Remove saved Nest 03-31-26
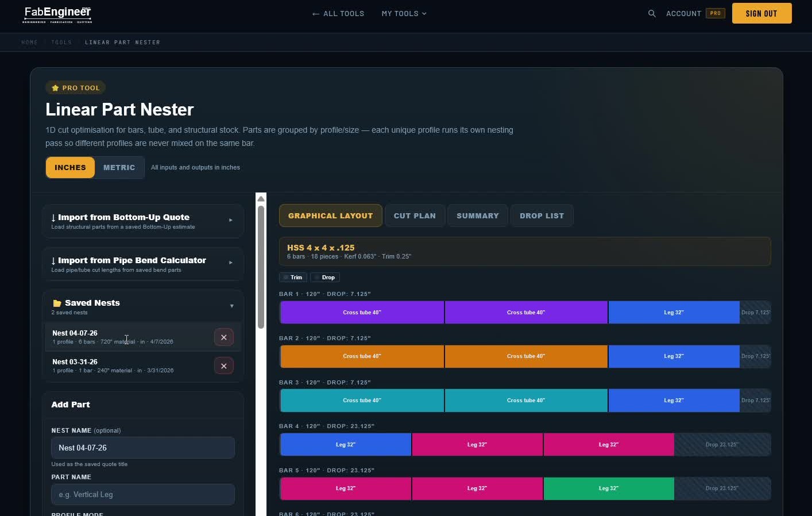Viewport: 812px width, 516px height. click(x=224, y=366)
